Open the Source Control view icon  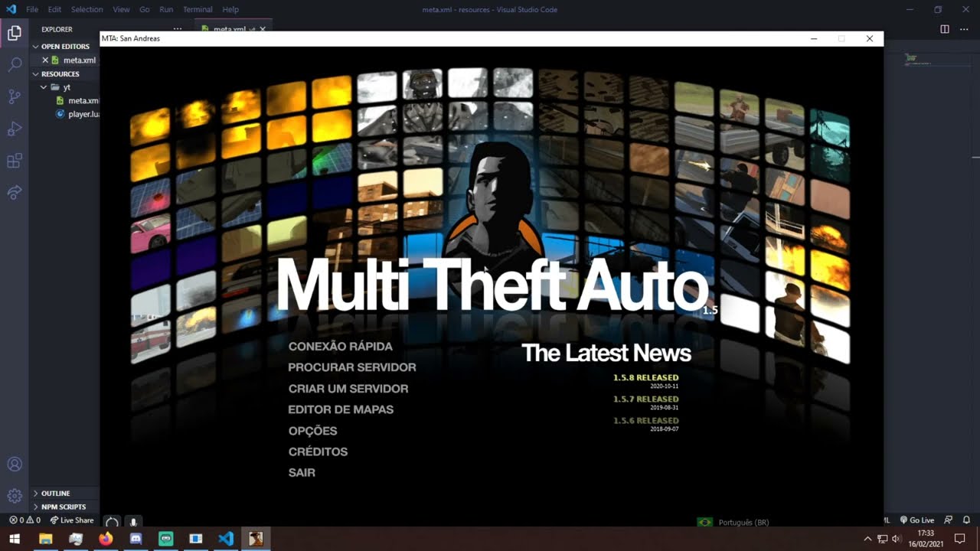pos(15,96)
